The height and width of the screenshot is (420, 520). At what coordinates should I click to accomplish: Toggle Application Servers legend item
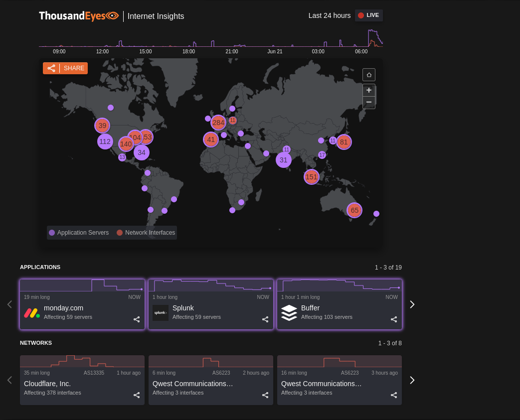[x=79, y=233]
